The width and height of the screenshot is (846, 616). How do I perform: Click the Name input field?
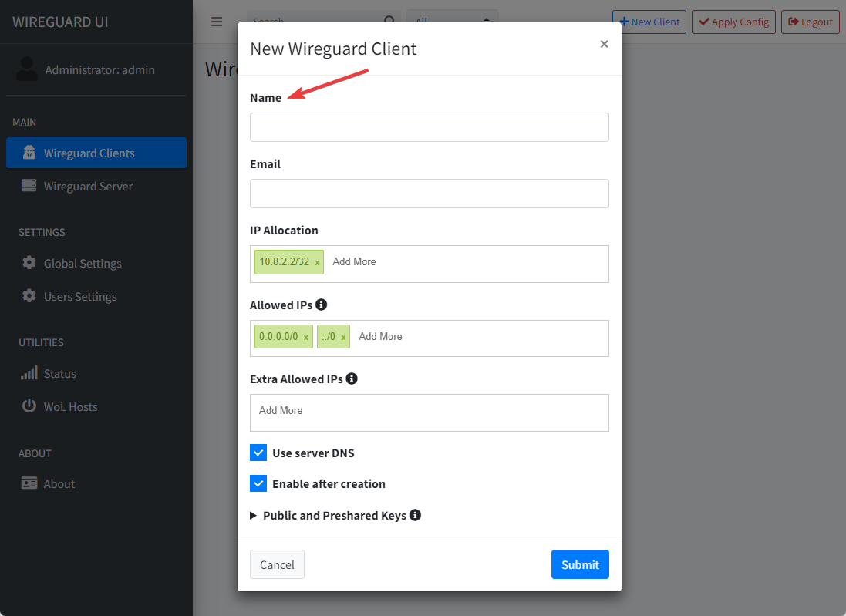pyautogui.click(x=429, y=127)
